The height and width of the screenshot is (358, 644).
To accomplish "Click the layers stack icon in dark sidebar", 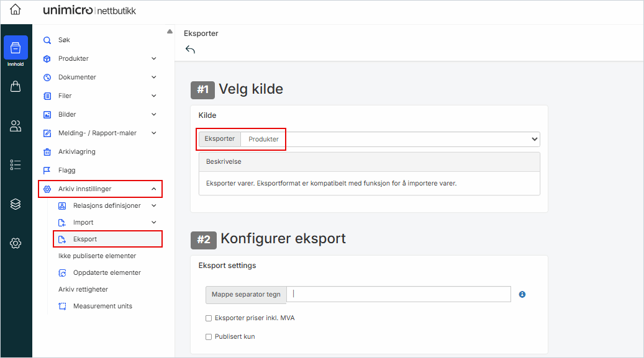I will coord(16,204).
